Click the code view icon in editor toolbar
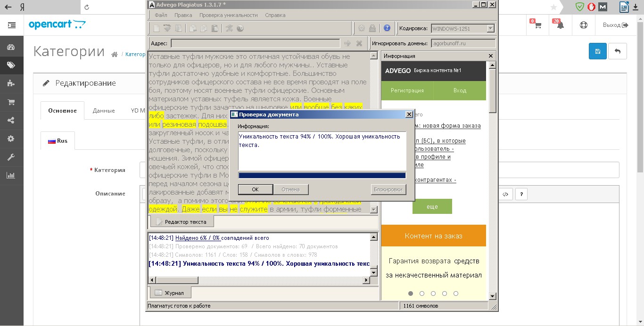The height and width of the screenshot is (326, 644). [x=505, y=194]
